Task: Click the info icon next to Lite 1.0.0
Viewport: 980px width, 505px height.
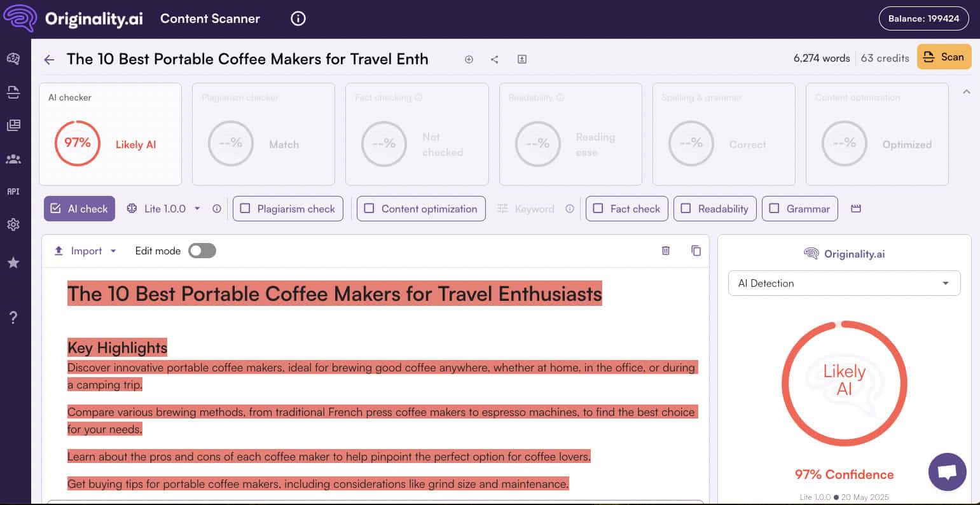Action: [217, 209]
